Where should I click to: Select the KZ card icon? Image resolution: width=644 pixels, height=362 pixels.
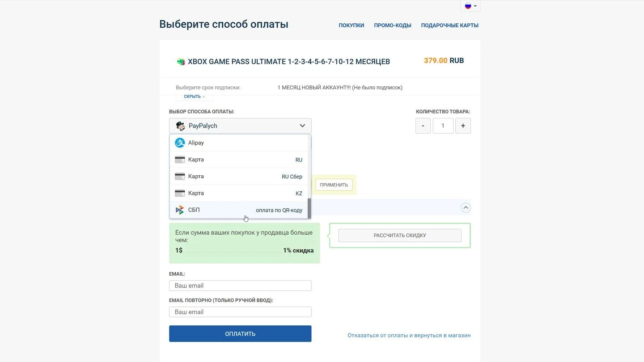coord(180,193)
